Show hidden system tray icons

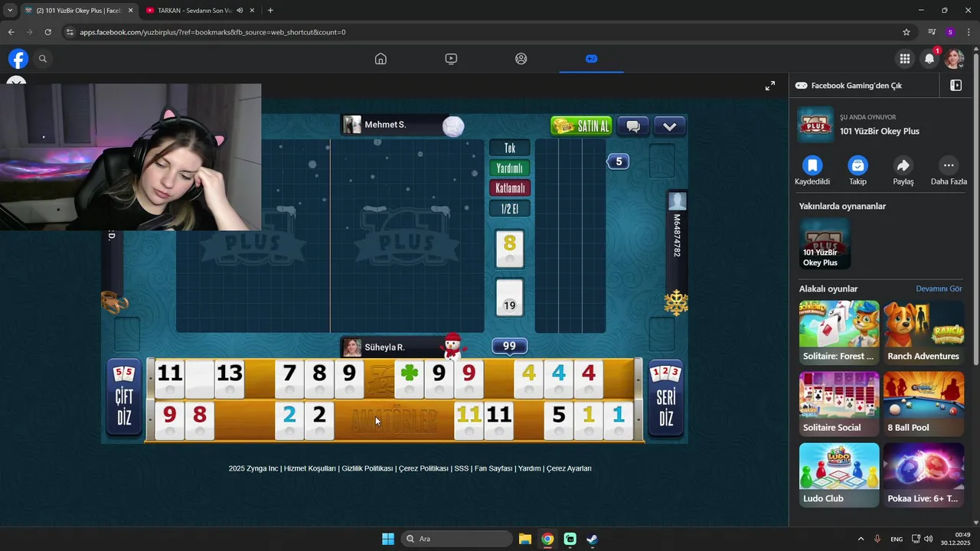coord(861,539)
